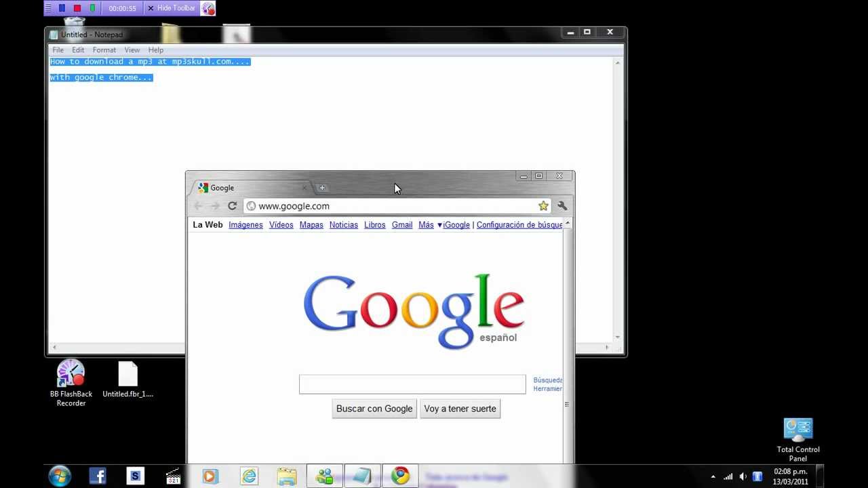The image size is (868, 488).
Task: Open the Mapas link
Action: click(x=311, y=225)
